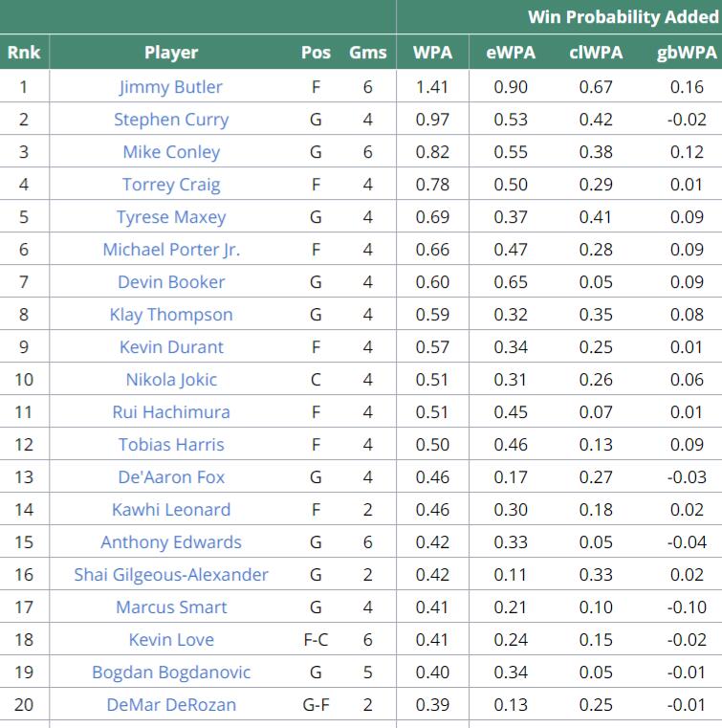The height and width of the screenshot is (728, 722).
Task: Sort by Pos column header
Action: (316, 53)
